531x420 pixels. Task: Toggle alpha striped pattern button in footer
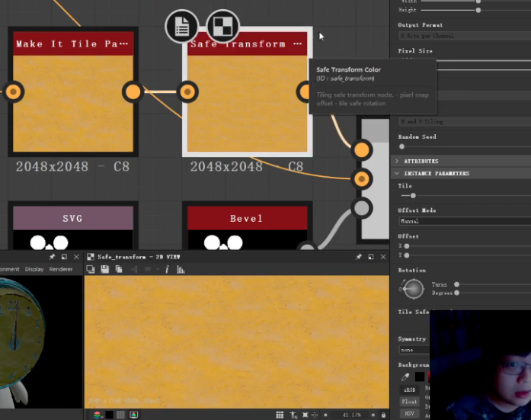120,415
